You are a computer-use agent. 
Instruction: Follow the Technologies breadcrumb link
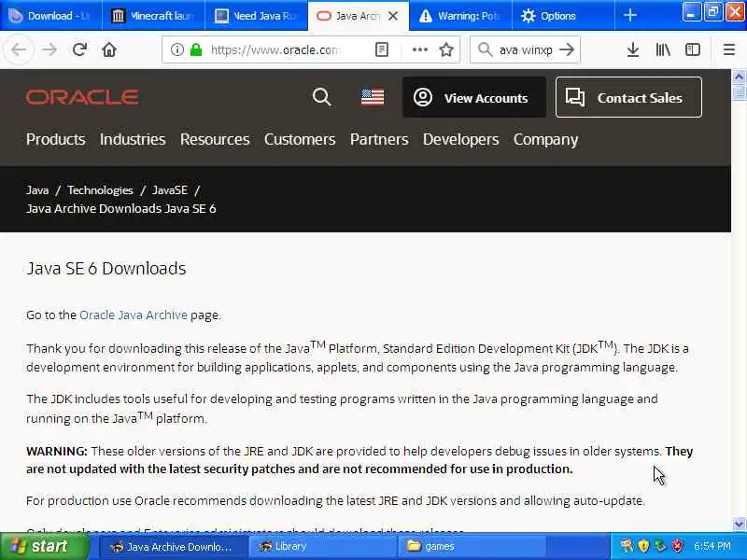coord(100,190)
